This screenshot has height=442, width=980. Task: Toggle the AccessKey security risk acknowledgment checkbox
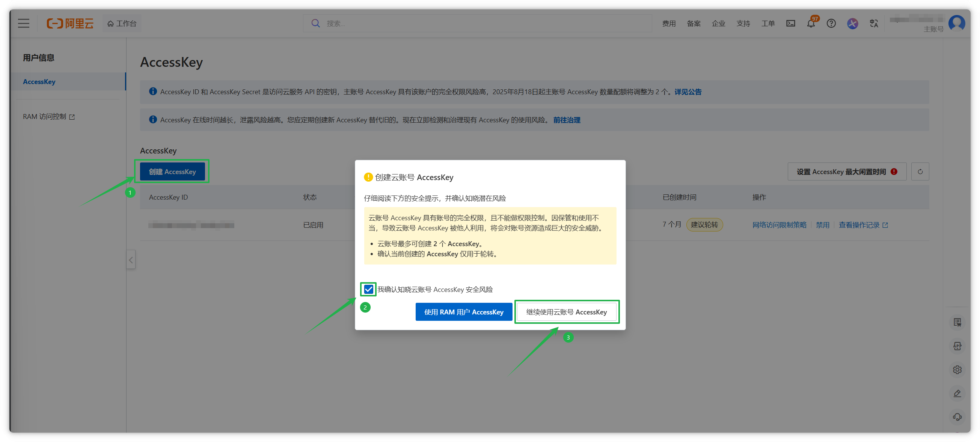pyautogui.click(x=368, y=290)
